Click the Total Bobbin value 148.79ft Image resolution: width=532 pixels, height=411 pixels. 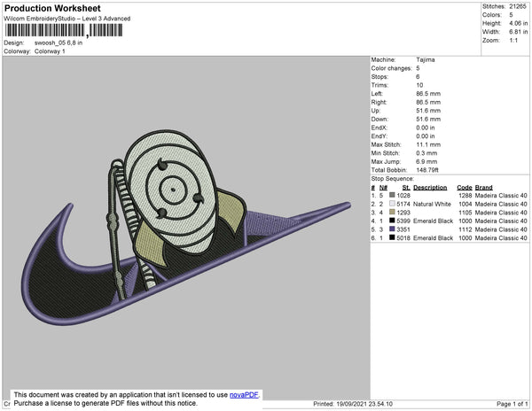427,170
